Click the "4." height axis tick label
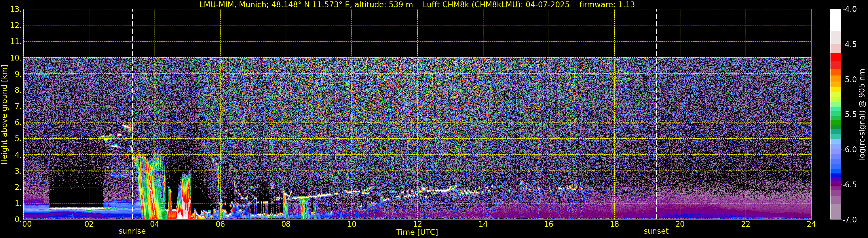The width and height of the screenshot is (868, 238). tap(18, 155)
